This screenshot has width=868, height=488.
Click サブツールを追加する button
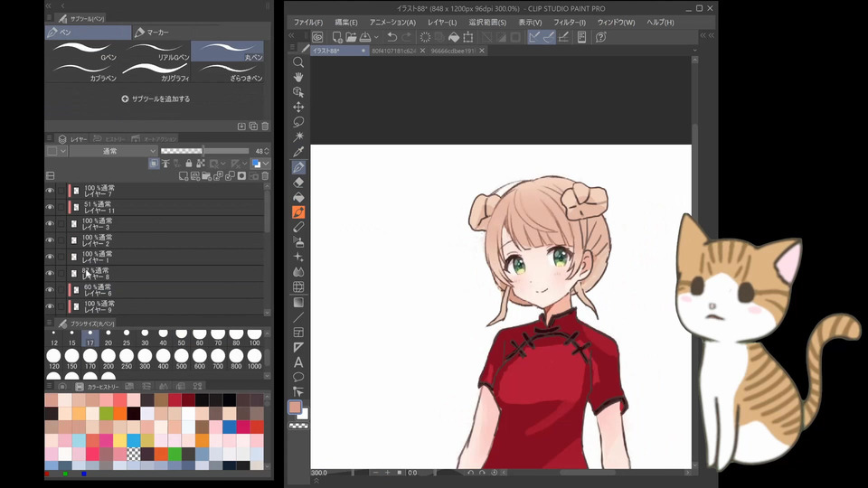(156, 99)
